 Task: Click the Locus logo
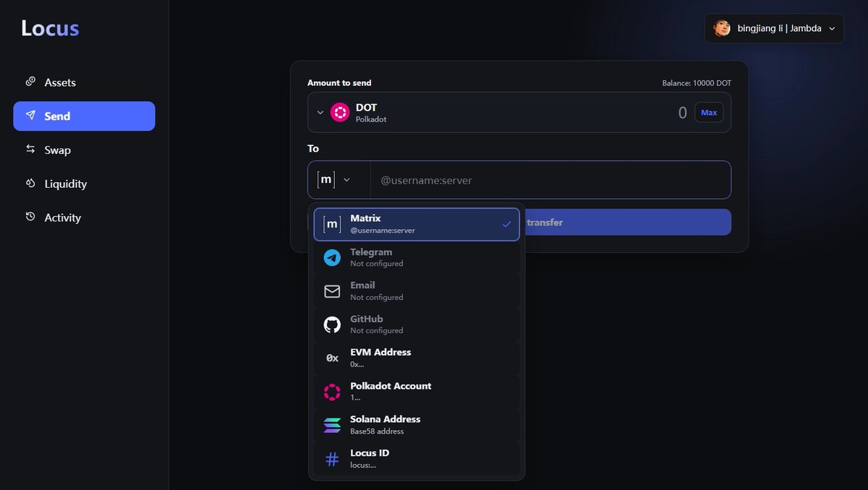click(x=50, y=28)
